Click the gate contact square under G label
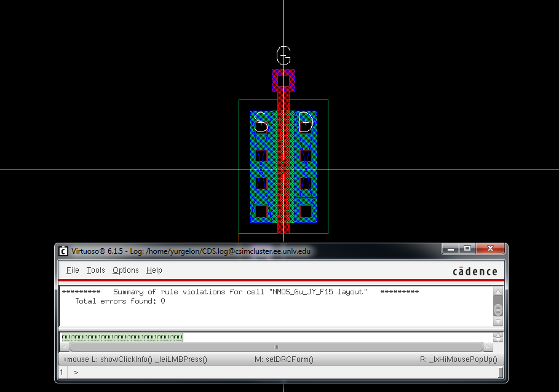559x392 pixels. coord(283,80)
